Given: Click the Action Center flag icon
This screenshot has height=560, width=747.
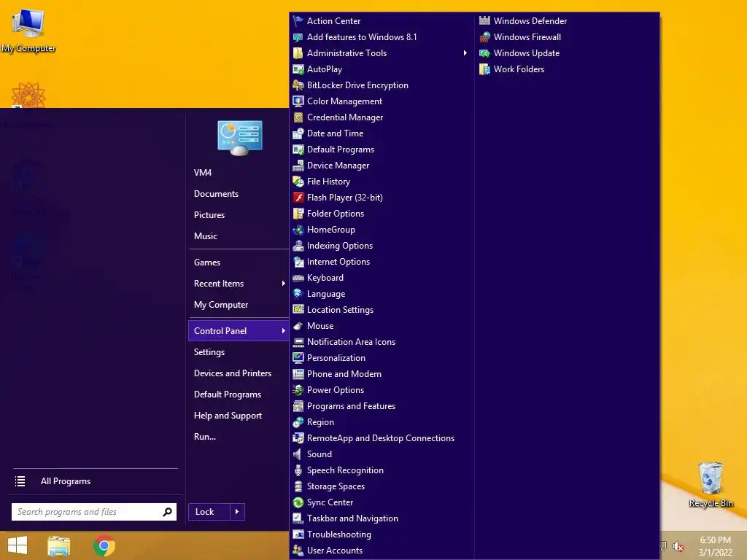Looking at the screenshot, I should click(298, 21).
